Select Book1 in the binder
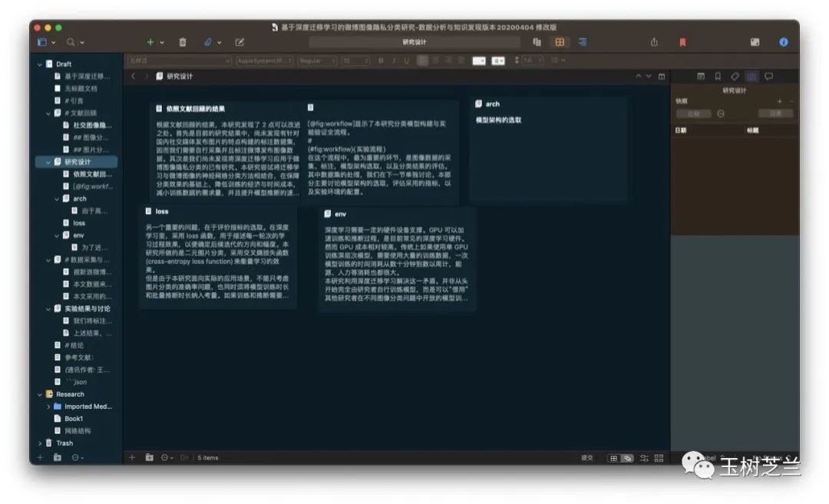 (x=74, y=419)
